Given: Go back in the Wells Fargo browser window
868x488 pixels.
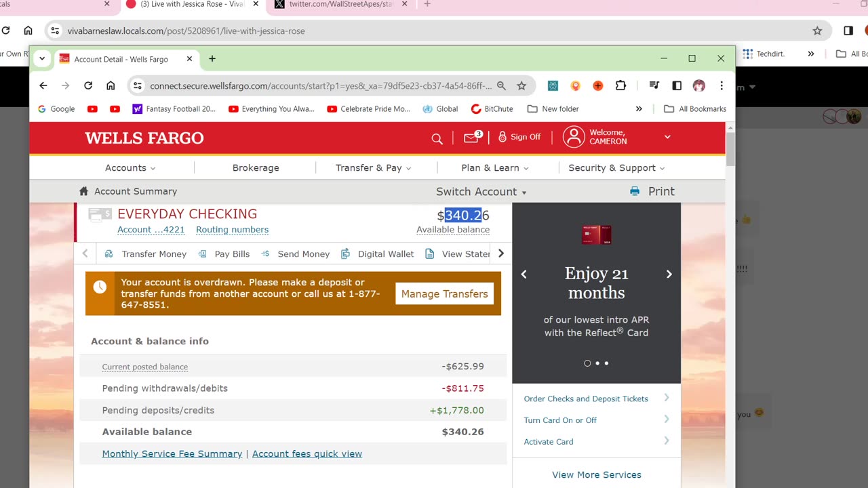Looking at the screenshot, I should coord(43,85).
